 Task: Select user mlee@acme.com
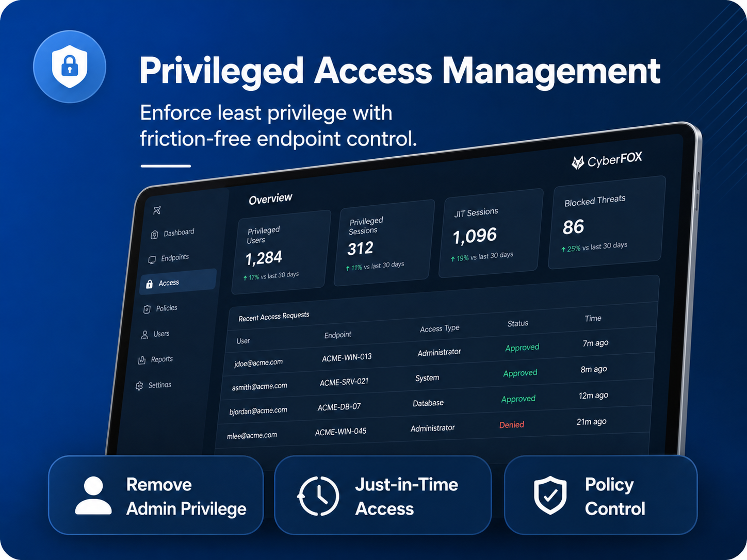[252, 436]
